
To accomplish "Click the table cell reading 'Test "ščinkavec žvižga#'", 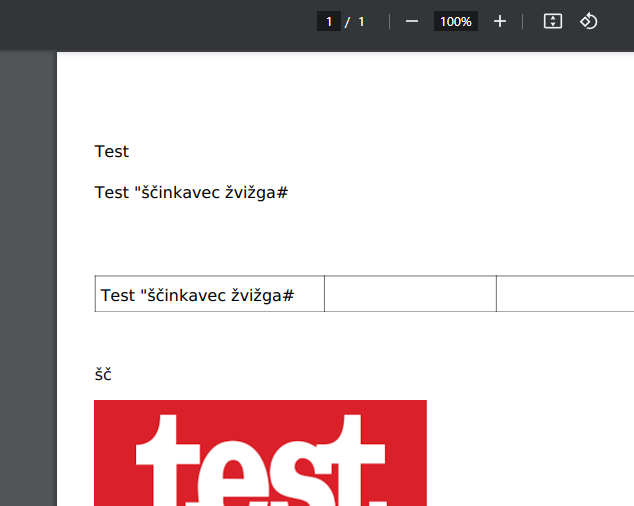I will coord(209,294).
